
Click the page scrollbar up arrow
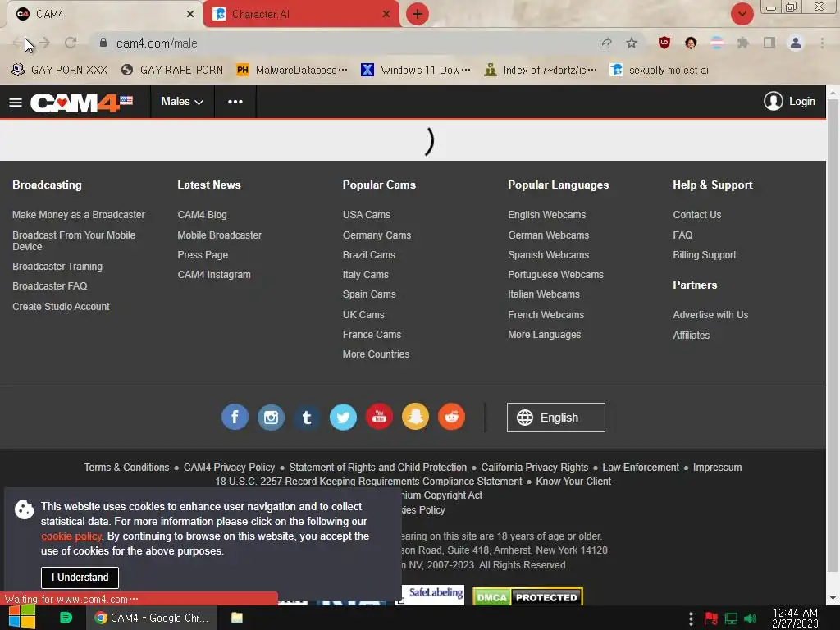tap(833, 93)
